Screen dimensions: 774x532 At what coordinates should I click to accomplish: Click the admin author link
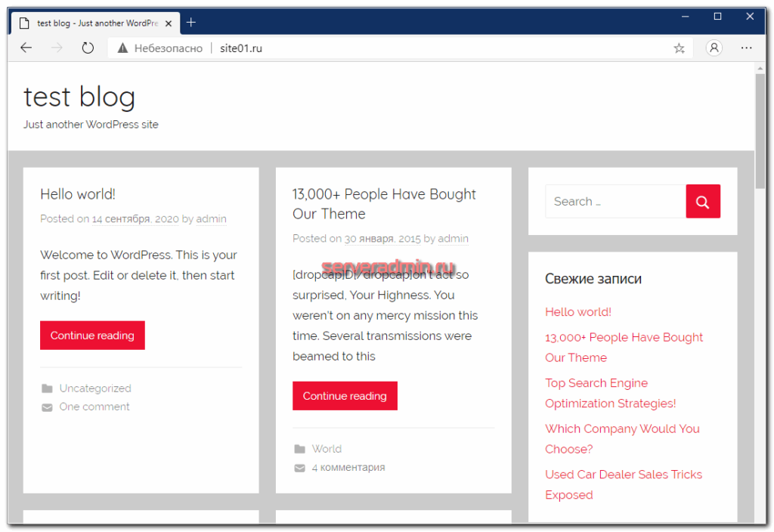tap(211, 218)
